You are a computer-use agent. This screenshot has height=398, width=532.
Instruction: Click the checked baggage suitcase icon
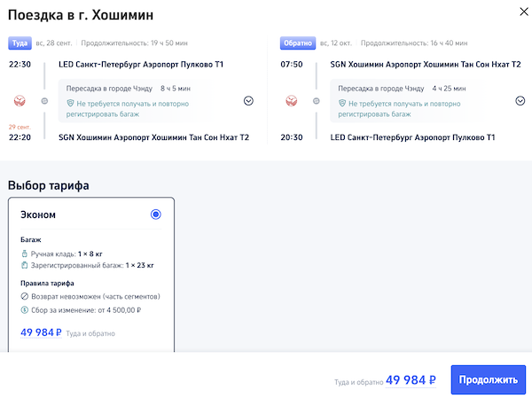point(24,265)
